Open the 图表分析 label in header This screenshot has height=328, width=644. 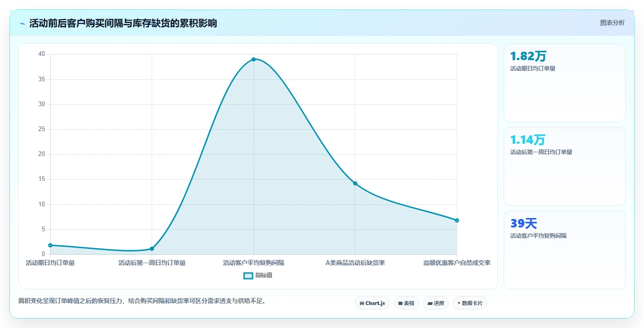pos(612,23)
